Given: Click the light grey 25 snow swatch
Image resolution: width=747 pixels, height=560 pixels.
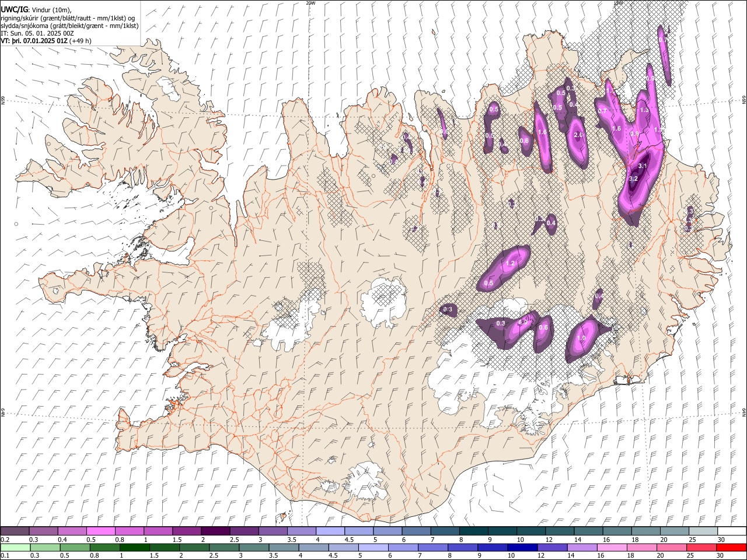Looking at the screenshot, I should point(703,531).
